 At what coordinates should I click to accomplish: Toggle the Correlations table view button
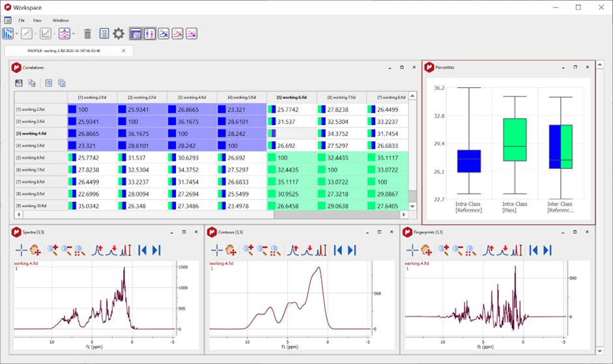coord(136,34)
